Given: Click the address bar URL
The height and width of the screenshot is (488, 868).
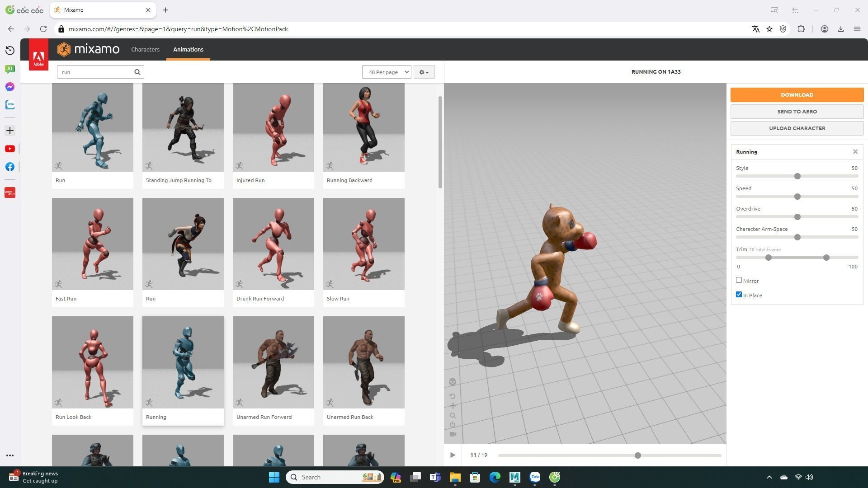Looking at the screenshot, I should point(178,29).
